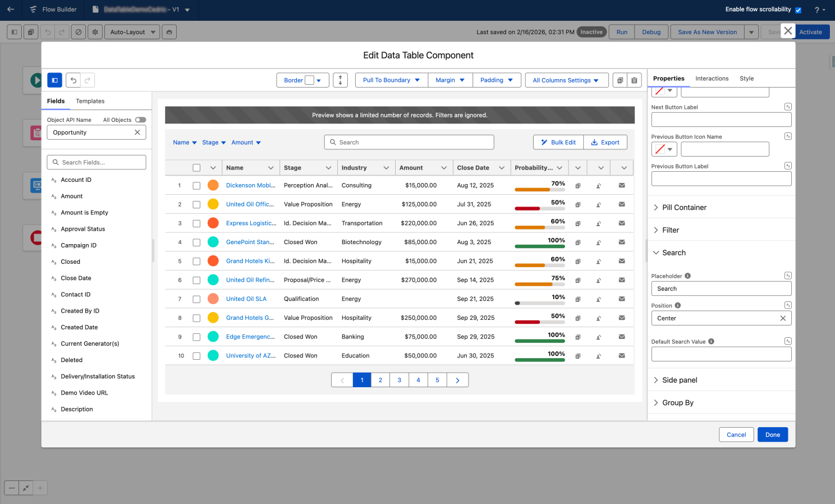This screenshot has height=504, width=835.
Task: Click change owner icon in Dickenson Mobi row
Action: click(599, 186)
